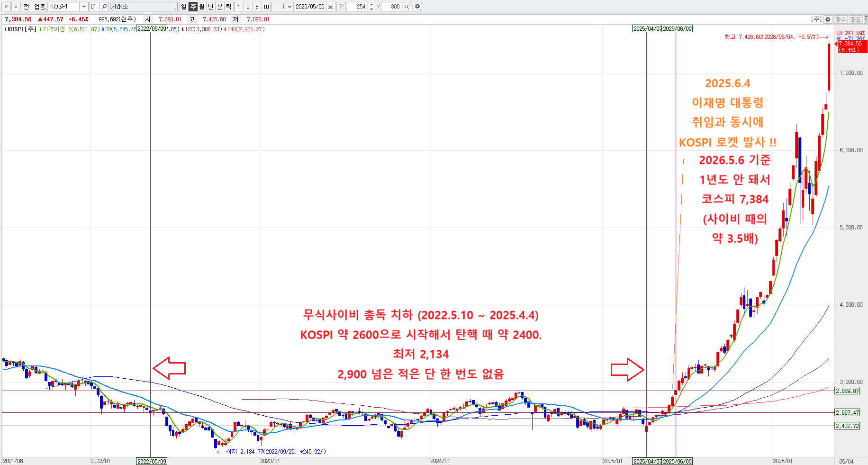Click the 거래소 name field
The image size is (868, 465).
click(143, 7)
